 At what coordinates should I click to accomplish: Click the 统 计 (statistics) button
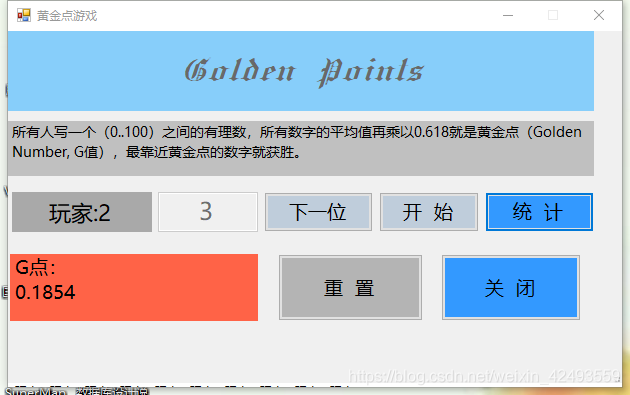(539, 212)
